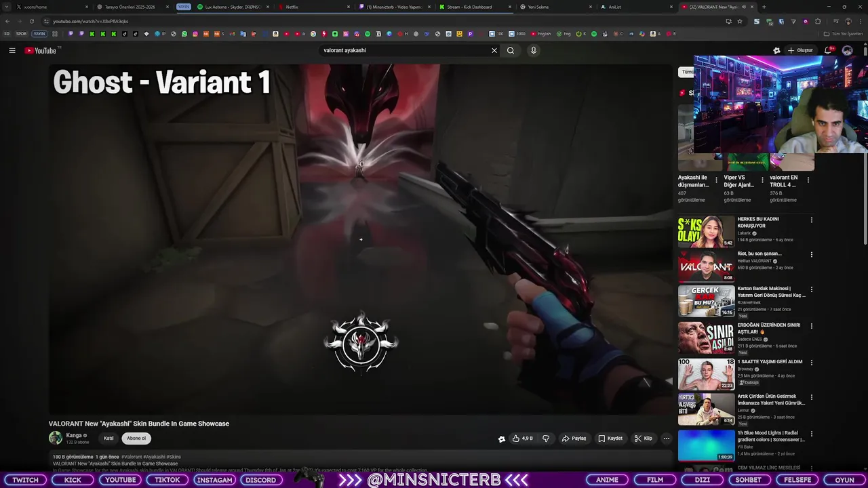The width and height of the screenshot is (868, 488).
Task: Click the #Ayakashi hashtag
Action: [x=153, y=457]
